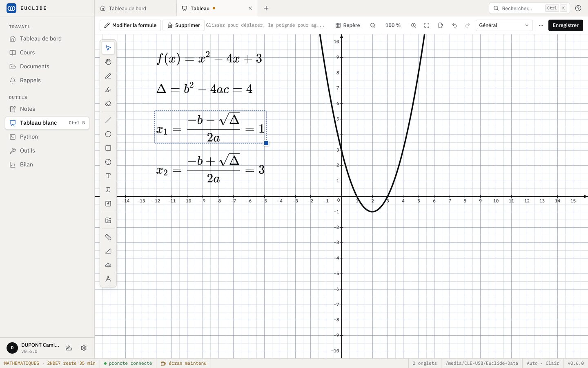Click the zoom out magnifier
This screenshot has width=588, height=368.
[x=373, y=25]
